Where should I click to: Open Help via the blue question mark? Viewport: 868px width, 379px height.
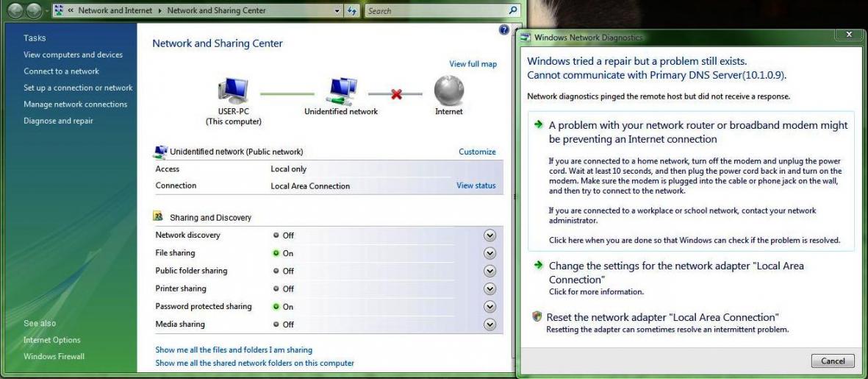[503, 30]
